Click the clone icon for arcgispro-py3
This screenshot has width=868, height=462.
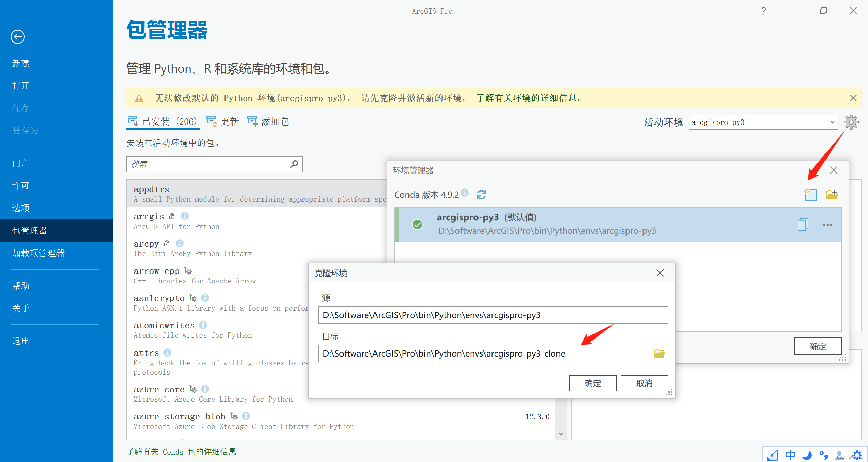click(x=803, y=225)
